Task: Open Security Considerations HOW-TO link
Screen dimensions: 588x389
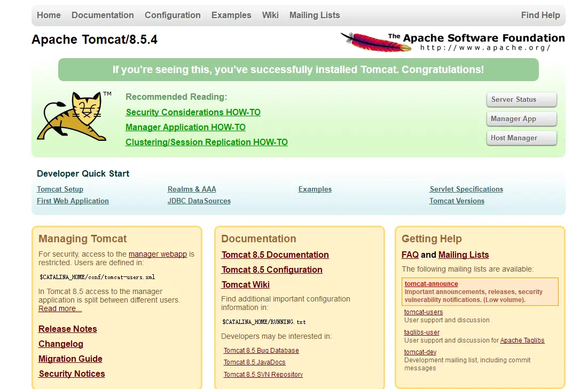Action: 193,112
